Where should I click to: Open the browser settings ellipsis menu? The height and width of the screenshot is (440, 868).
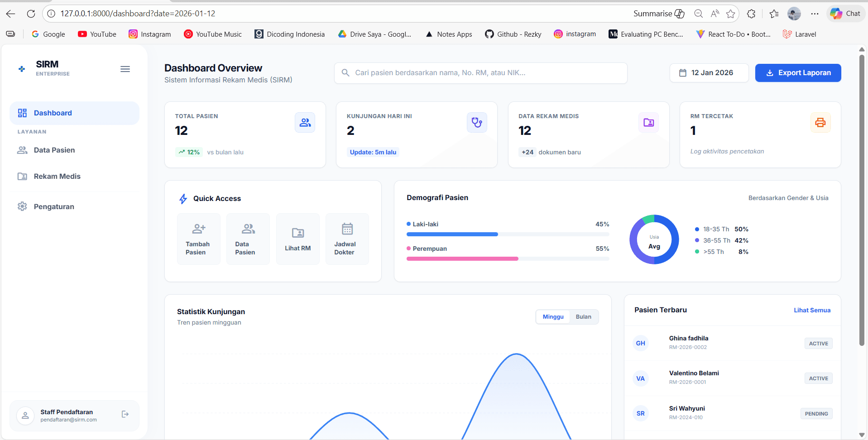815,14
